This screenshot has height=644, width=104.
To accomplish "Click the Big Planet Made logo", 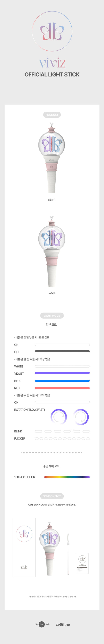I will pyautogui.click(x=43, y=624).
